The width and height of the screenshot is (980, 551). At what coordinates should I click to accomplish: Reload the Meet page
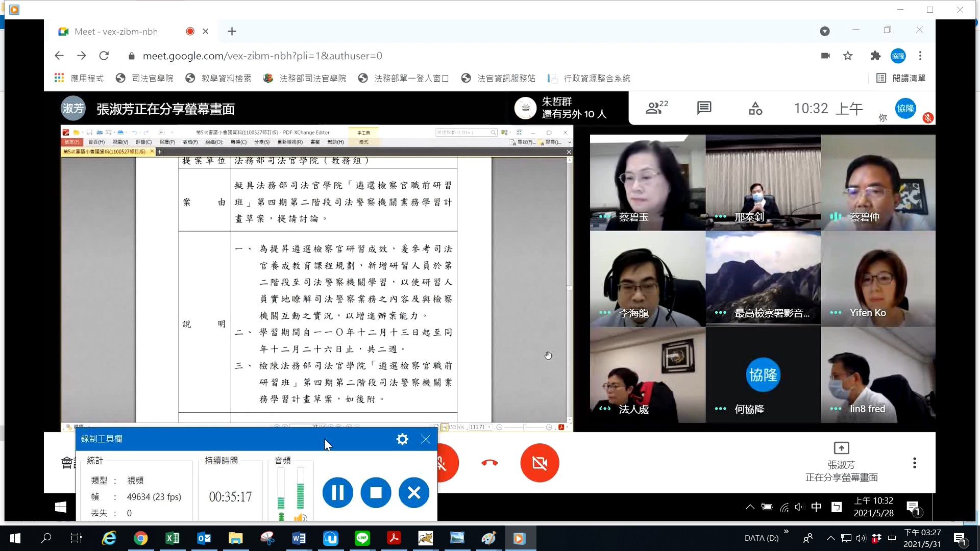tap(104, 56)
